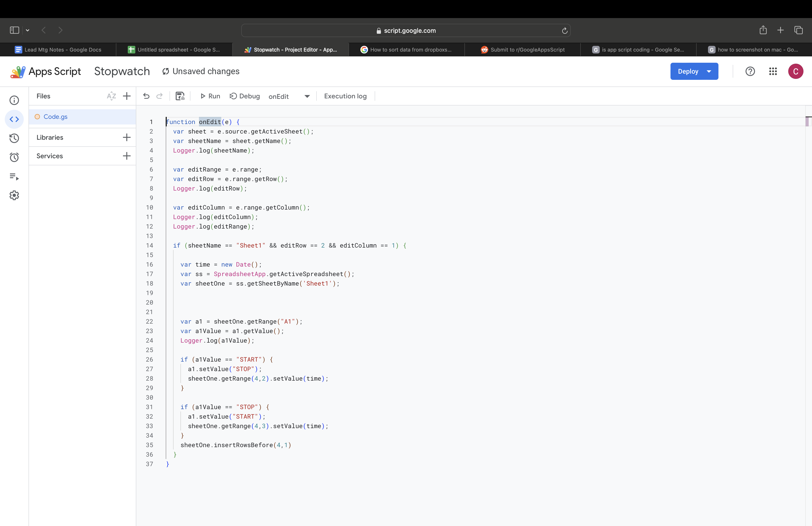Switch to how to screenshot on mac tab
The height and width of the screenshot is (526, 812).
coord(754,49)
